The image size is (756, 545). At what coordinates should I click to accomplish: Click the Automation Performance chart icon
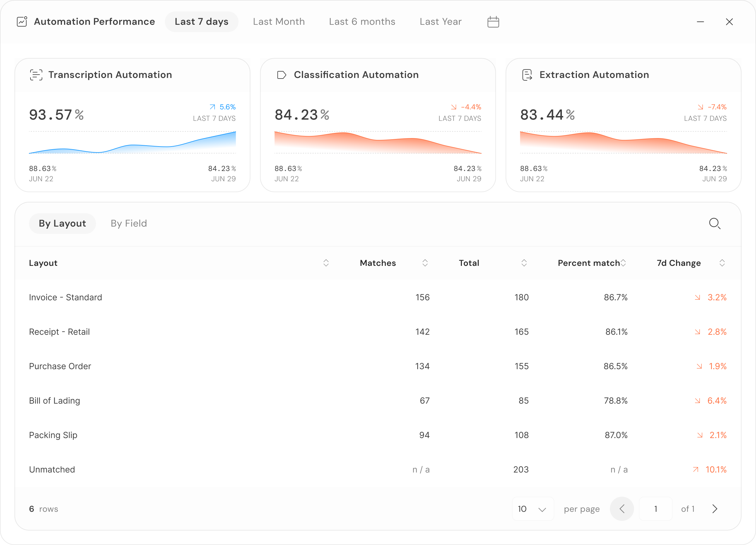[x=22, y=22]
